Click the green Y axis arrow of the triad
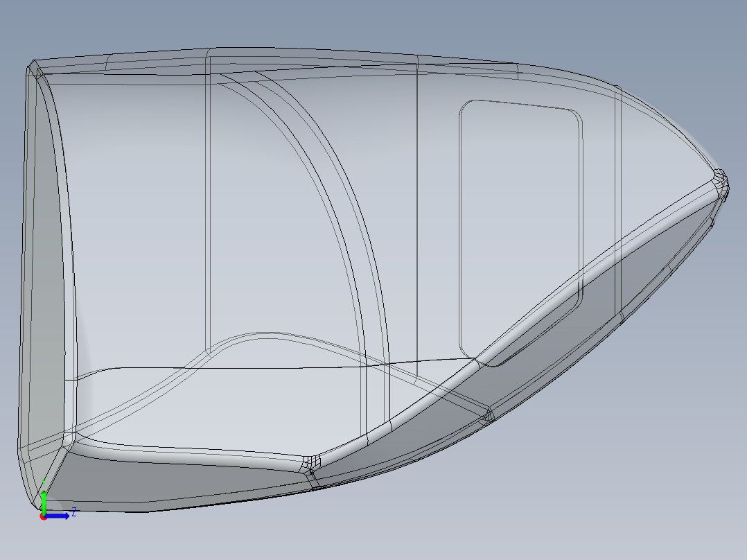The height and width of the screenshot is (560, 747). 44,499
